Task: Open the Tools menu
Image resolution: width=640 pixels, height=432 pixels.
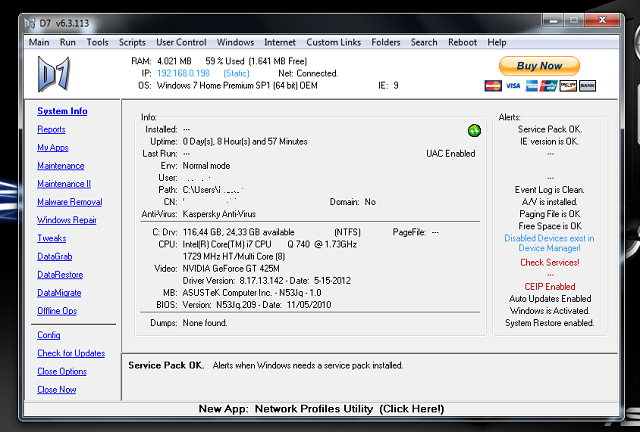Action: 97,42
